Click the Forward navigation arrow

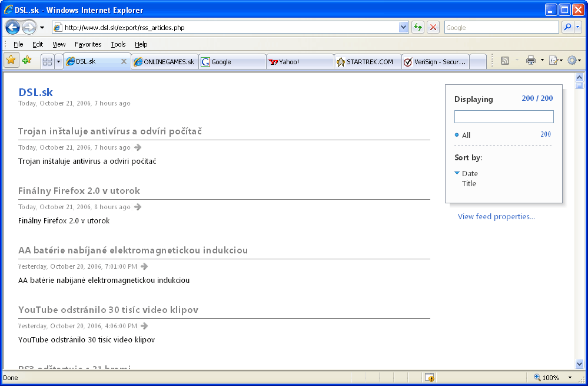coord(29,28)
